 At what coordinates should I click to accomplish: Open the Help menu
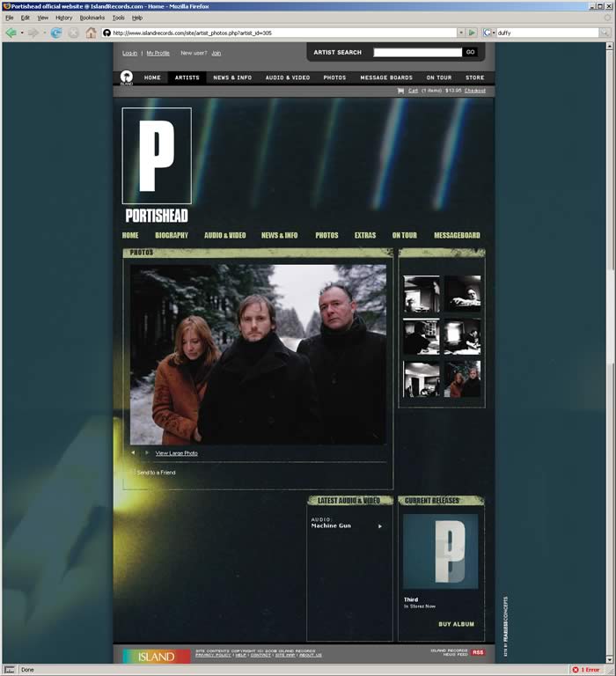[137, 18]
